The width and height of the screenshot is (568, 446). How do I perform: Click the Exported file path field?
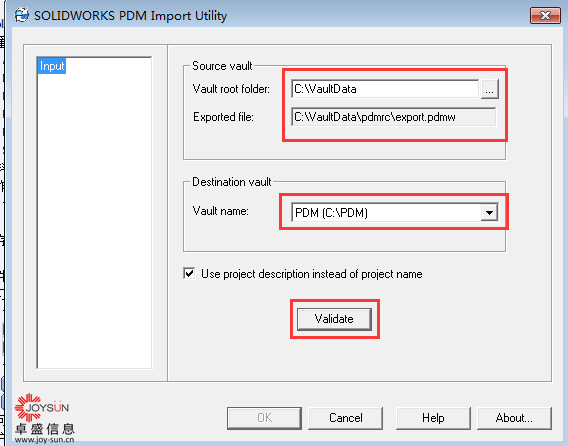pyautogui.click(x=393, y=117)
